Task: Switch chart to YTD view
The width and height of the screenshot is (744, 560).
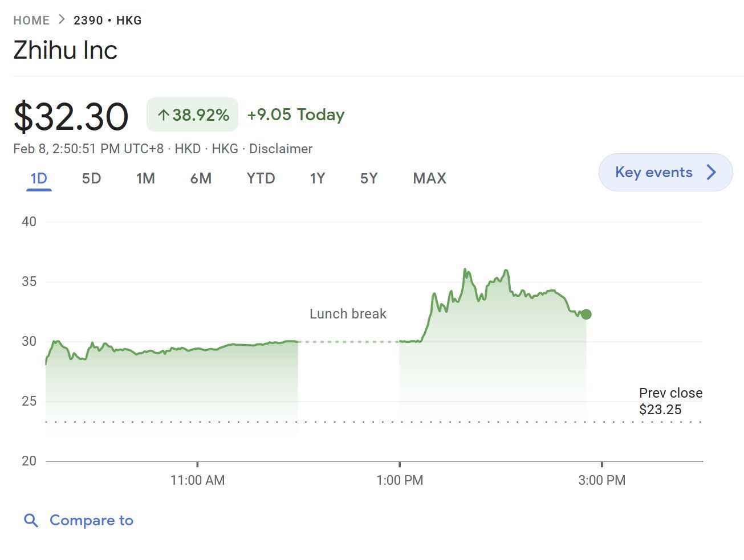Action: point(261,178)
